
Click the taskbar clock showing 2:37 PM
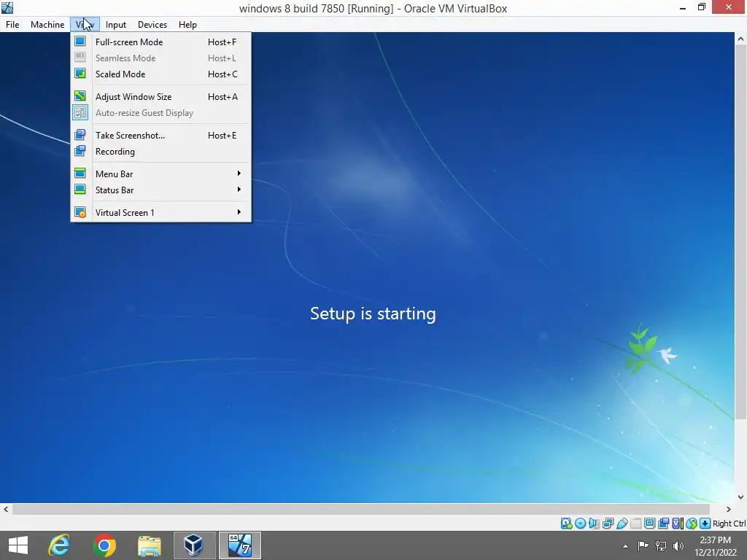715,545
